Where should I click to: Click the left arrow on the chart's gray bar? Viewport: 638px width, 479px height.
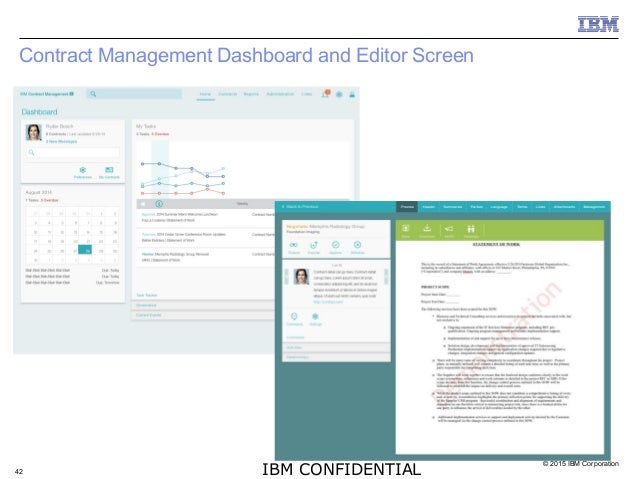pos(142,203)
